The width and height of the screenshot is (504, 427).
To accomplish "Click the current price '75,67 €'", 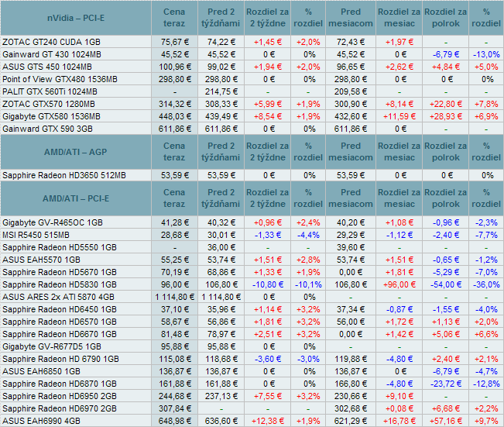I will tap(175, 42).
